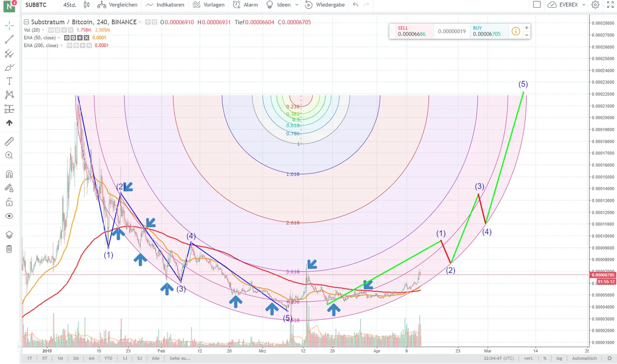617x364 pixels.
Task: Start Wiedergabe bar replay
Action: tap(325, 5)
